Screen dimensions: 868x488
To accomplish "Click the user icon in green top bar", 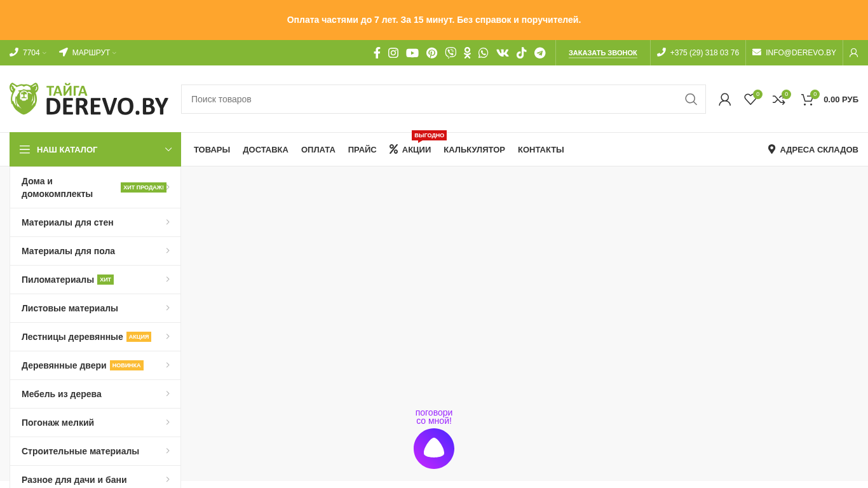I will coord(853,53).
